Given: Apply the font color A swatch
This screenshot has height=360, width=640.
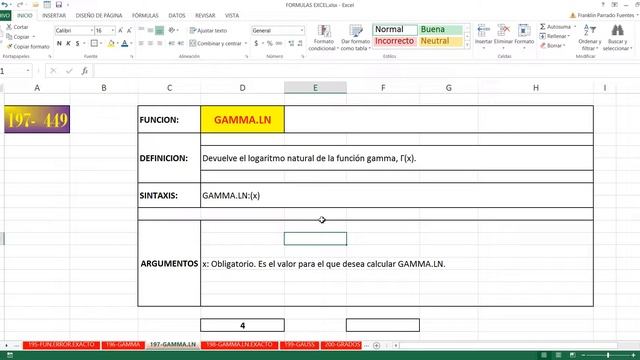Looking at the screenshot, I should [x=124, y=43].
